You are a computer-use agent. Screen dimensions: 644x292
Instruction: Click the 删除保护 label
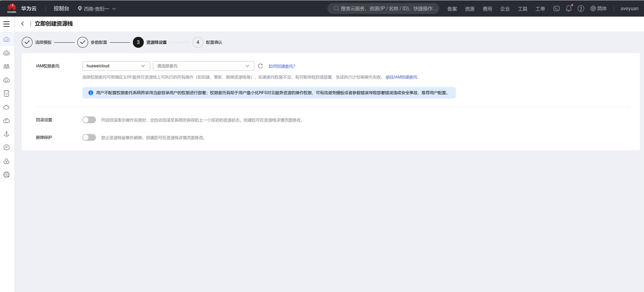pyautogui.click(x=44, y=137)
